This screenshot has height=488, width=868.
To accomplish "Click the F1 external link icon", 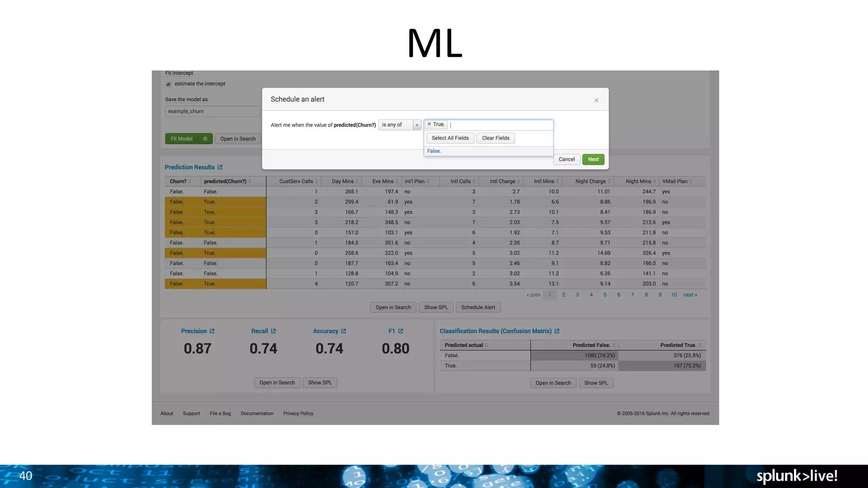I will (401, 331).
